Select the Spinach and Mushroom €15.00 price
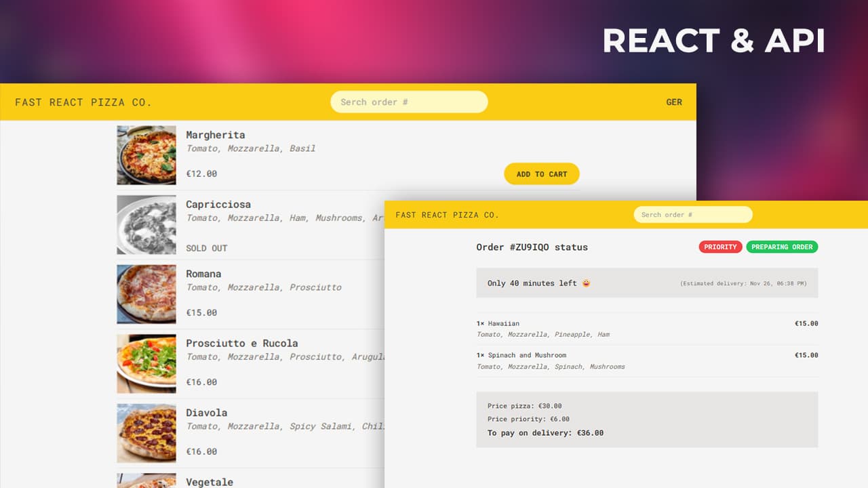The image size is (868, 488). (806, 355)
